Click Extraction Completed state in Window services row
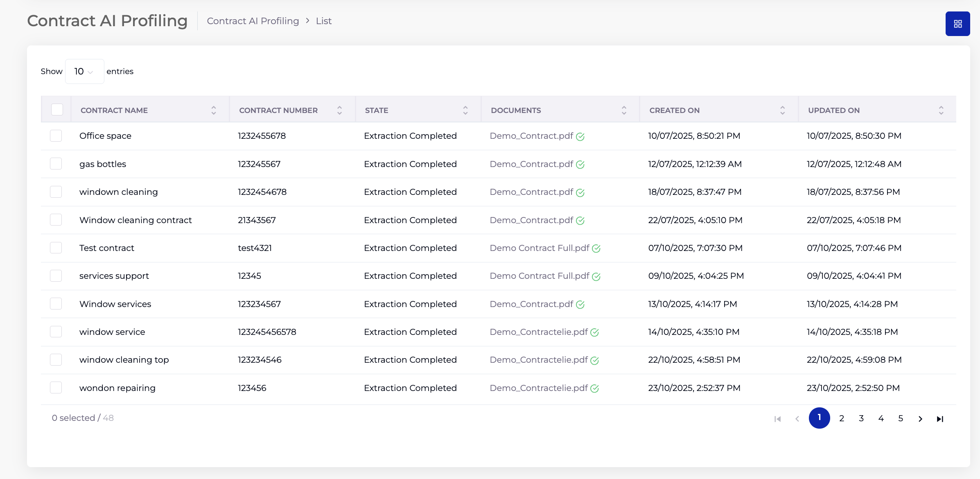Image resolution: width=980 pixels, height=479 pixels. click(410, 304)
